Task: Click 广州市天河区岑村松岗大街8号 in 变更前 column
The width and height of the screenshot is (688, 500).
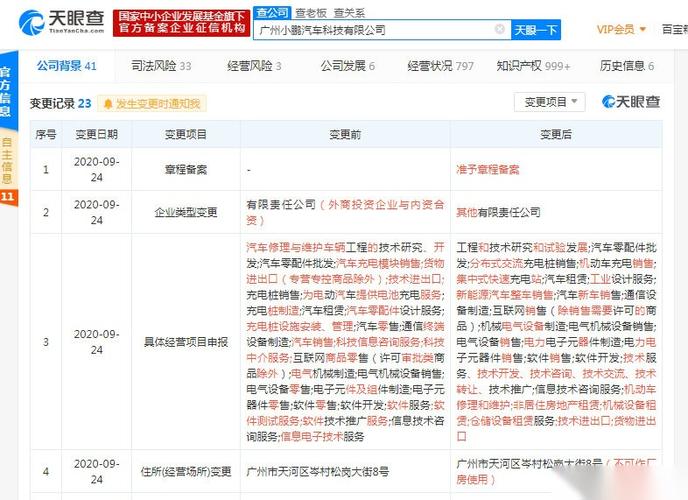Action: click(318, 471)
